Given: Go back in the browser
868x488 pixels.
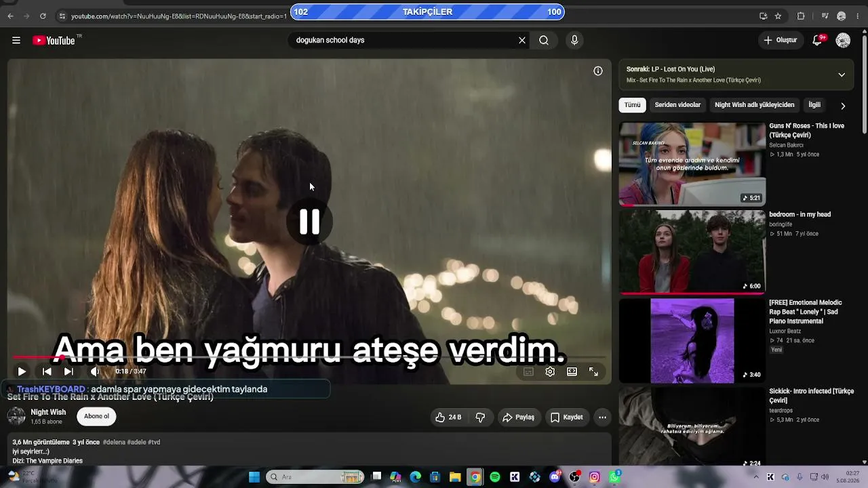Looking at the screenshot, I should pos(10,16).
